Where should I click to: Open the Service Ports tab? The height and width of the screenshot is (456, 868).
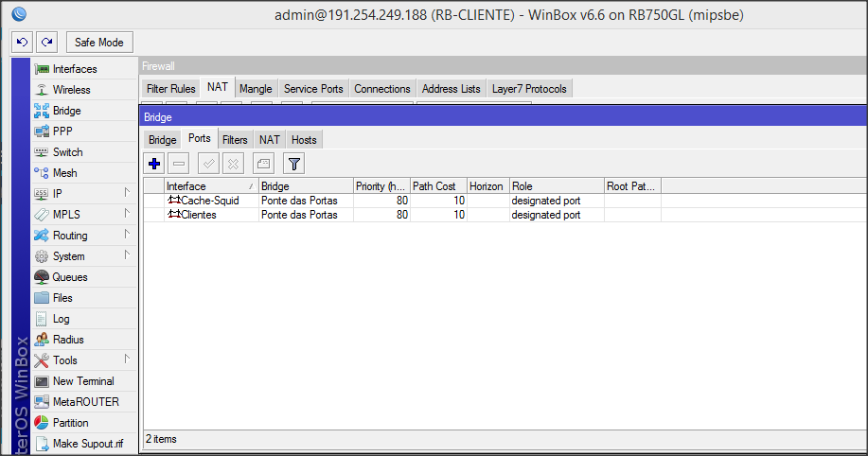coord(313,89)
